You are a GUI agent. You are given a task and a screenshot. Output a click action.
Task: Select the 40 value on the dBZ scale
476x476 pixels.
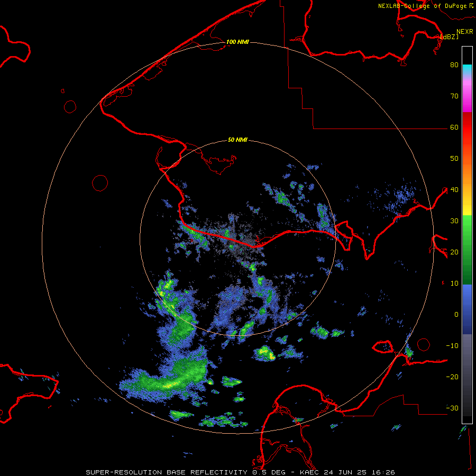[x=454, y=189]
